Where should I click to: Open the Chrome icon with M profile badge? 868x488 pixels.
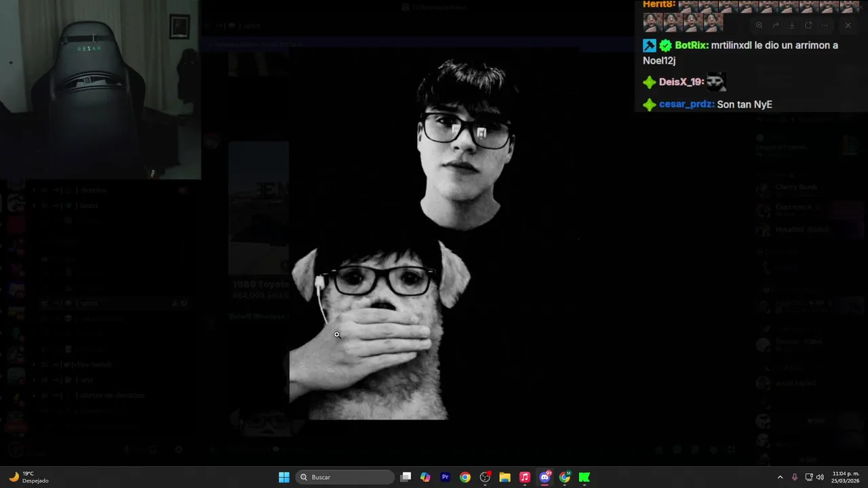pos(564,477)
